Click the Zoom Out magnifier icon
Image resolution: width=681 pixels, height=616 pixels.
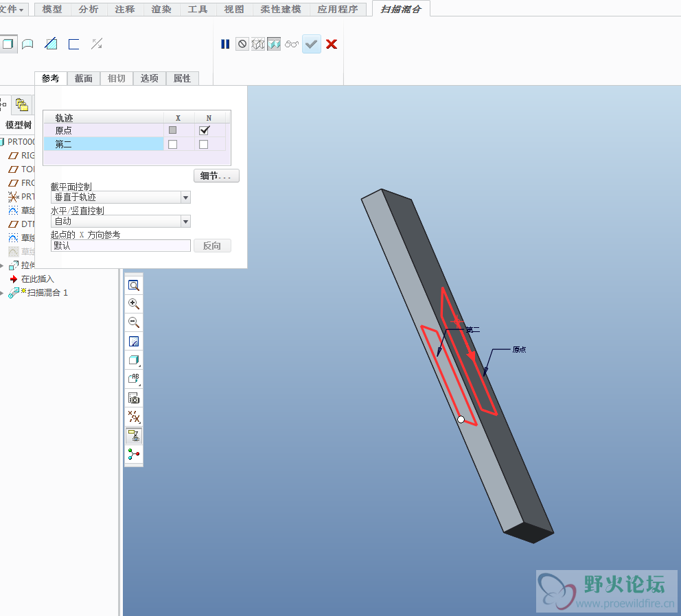tap(134, 322)
